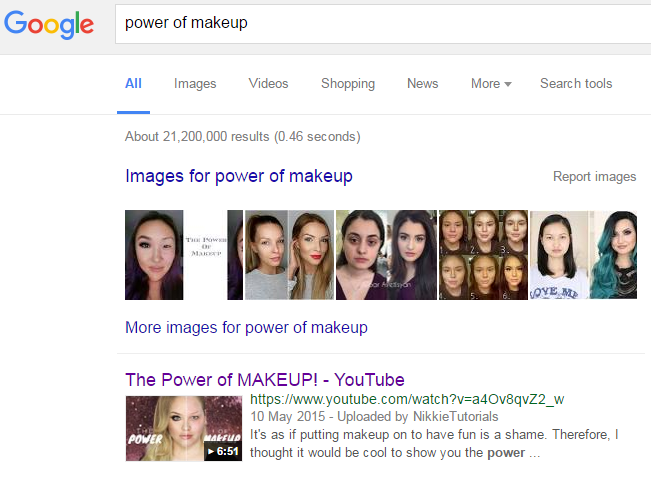Open the teal-haired woman thumbnail

coord(583,255)
